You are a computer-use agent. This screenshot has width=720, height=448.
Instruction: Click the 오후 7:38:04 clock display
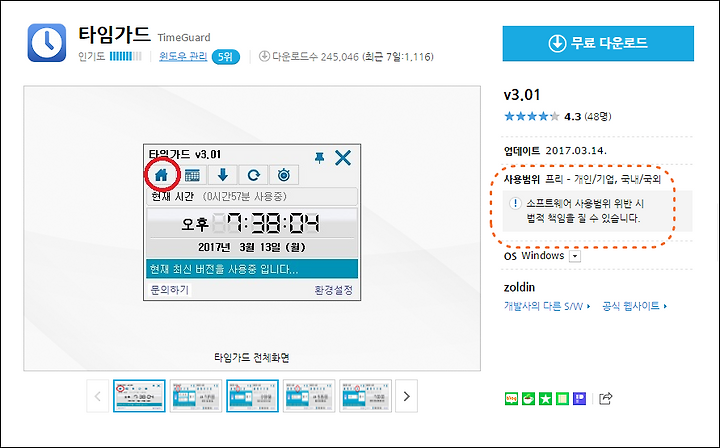coord(251,224)
